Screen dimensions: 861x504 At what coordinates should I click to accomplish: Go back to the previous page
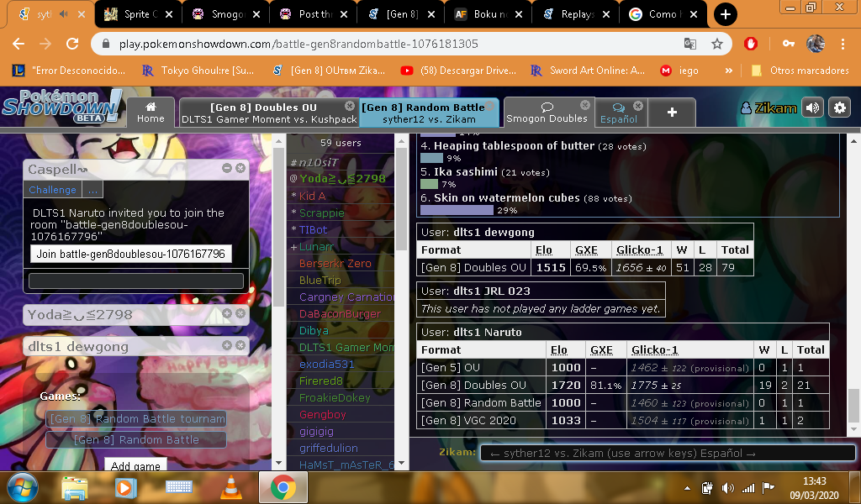[18, 44]
